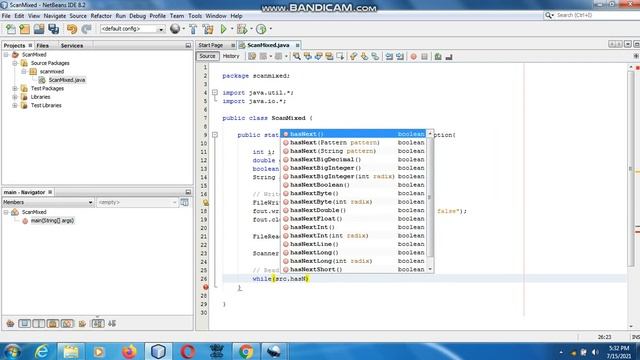Open Firefox from the taskbar
This screenshot has height=360, width=640.
[x=129, y=351]
